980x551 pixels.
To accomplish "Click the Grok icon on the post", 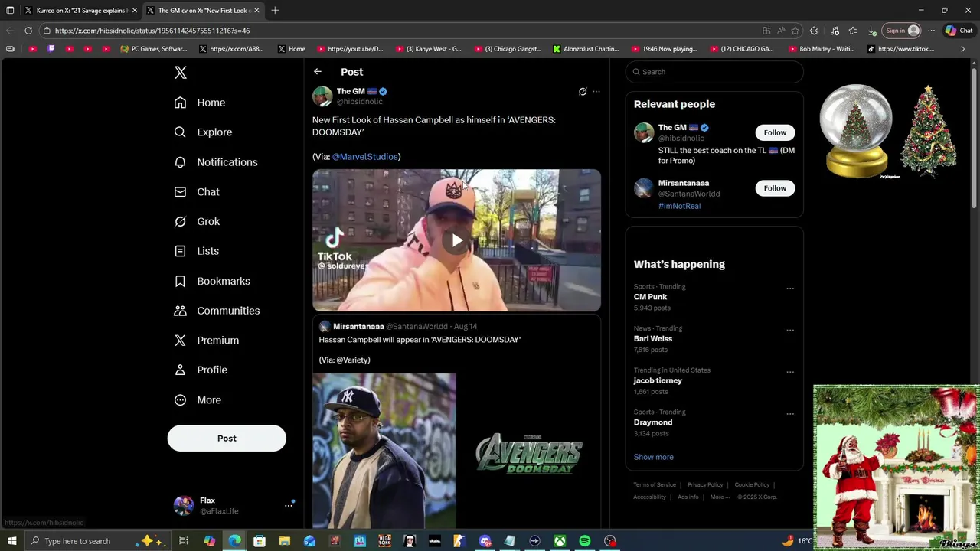I will [583, 92].
